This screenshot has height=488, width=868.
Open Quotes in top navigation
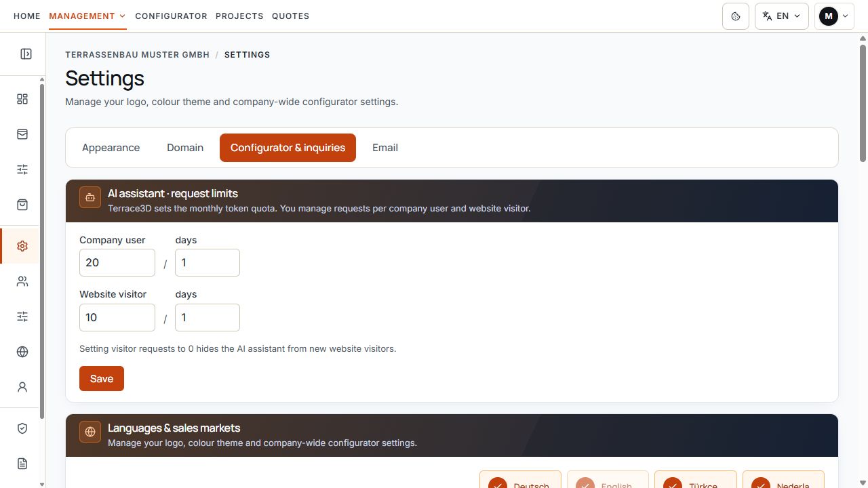click(290, 16)
